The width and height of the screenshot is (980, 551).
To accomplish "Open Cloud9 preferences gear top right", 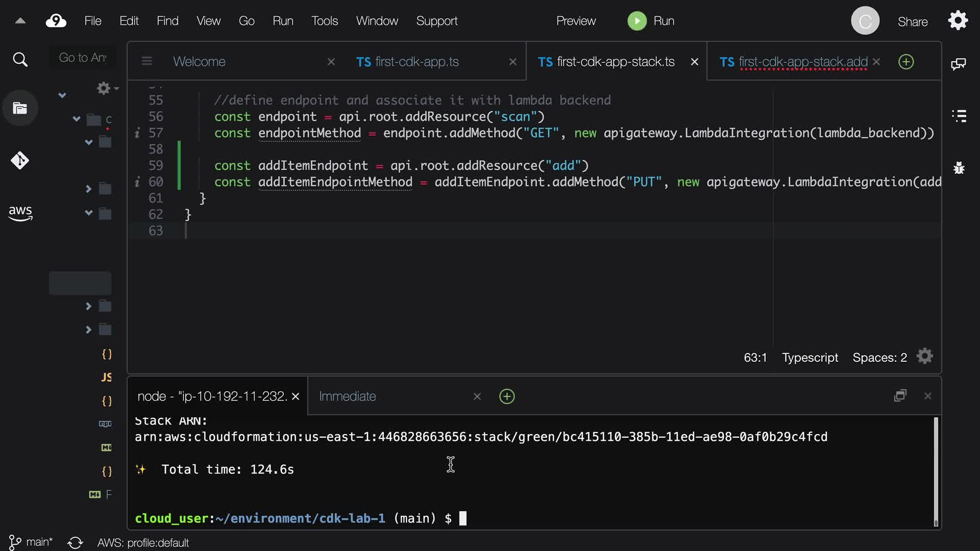I will click(958, 21).
